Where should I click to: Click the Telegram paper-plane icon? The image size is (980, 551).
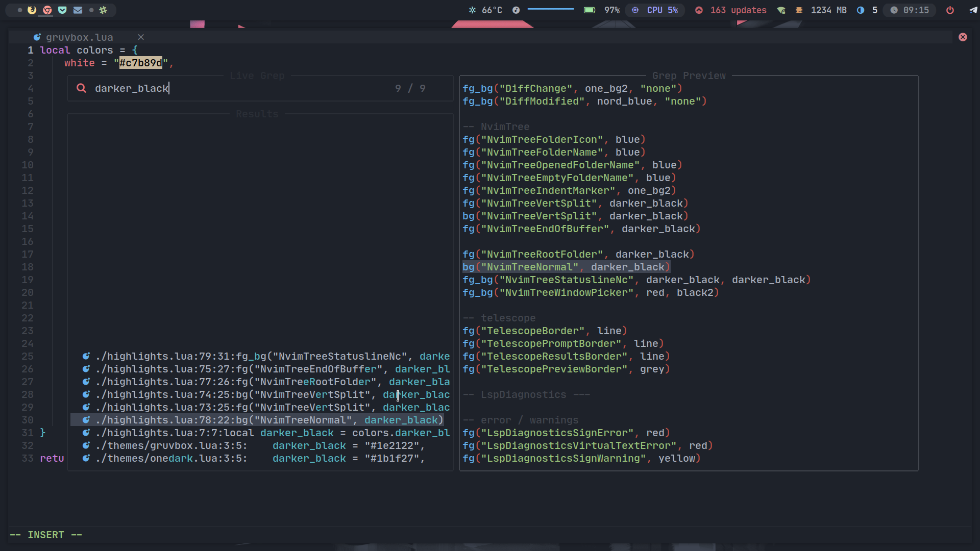[x=973, y=10]
